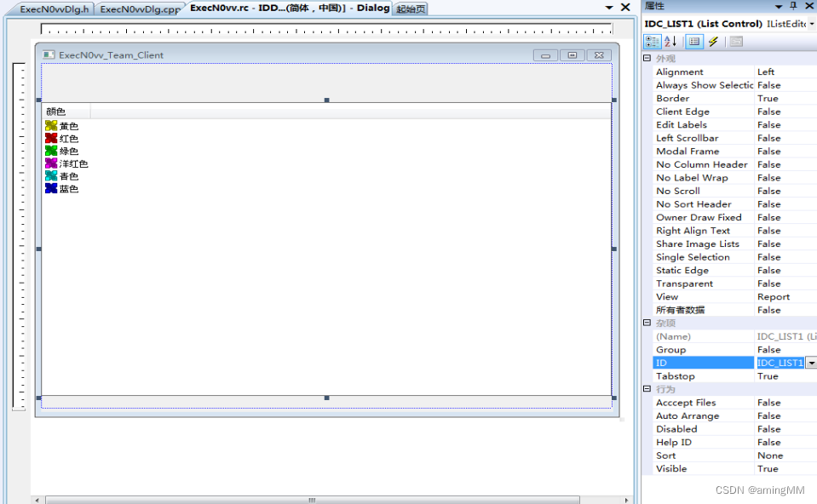Switch to the ExecN0vvDlg.h tab
The image size is (817, 504).
(55, 9)
